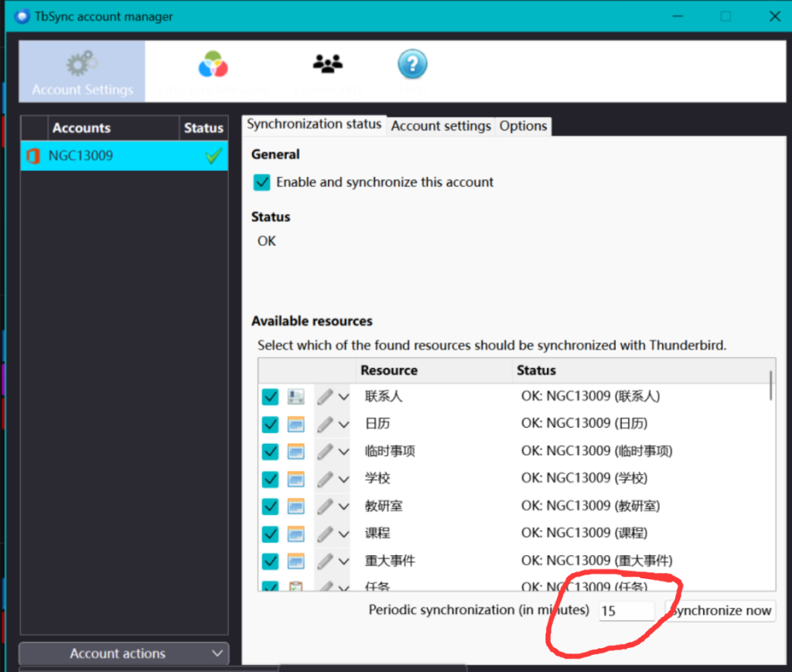Click the pencil icon in the 教研室 row

point(326,507)
